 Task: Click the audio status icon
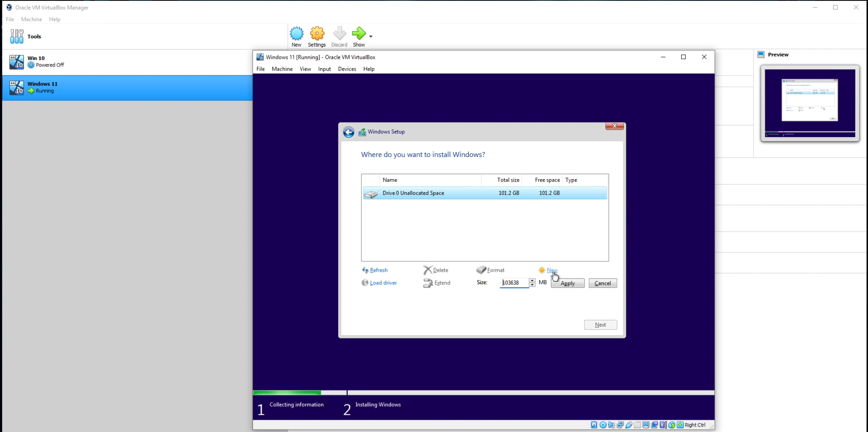[x=611, y=425]
